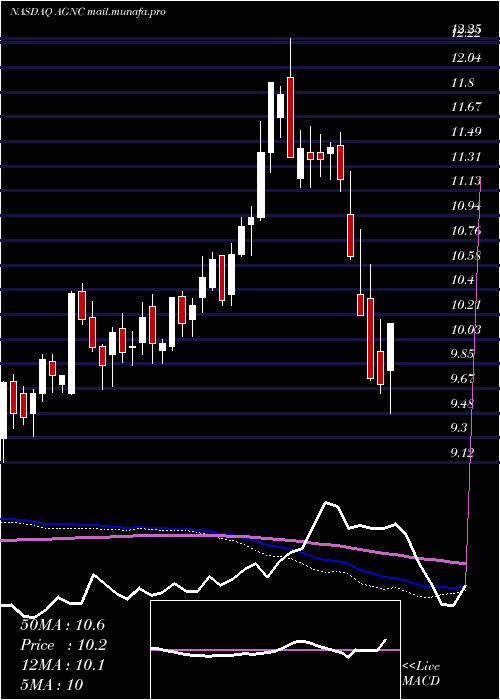500x700 pixels.
Task: Click the 11.31 price axis label
Action: click(x=466, y=157)
